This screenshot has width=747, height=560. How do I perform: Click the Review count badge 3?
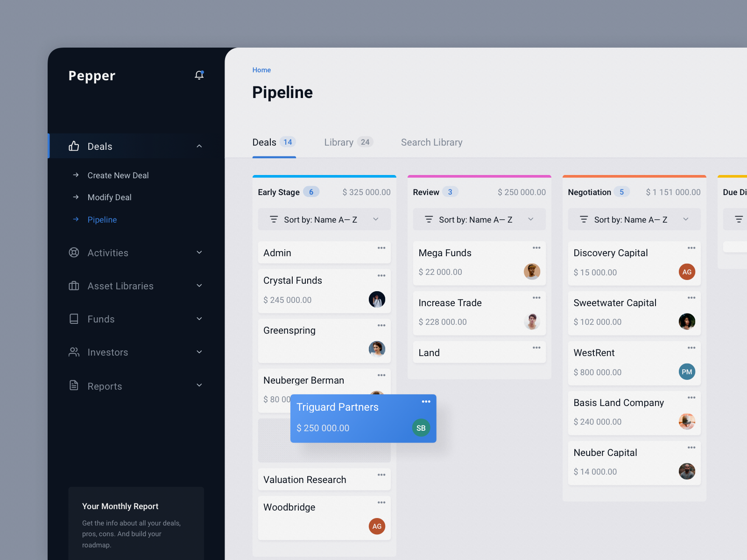click(x=450, y=192)
